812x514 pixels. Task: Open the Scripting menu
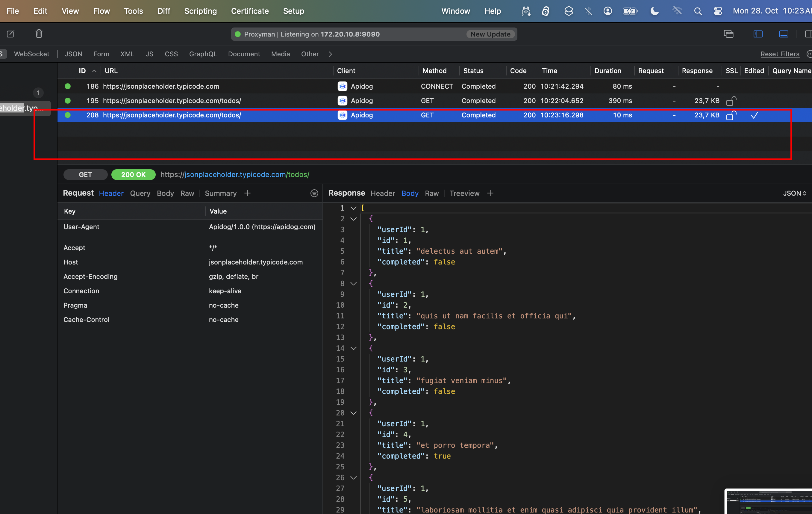200,11
